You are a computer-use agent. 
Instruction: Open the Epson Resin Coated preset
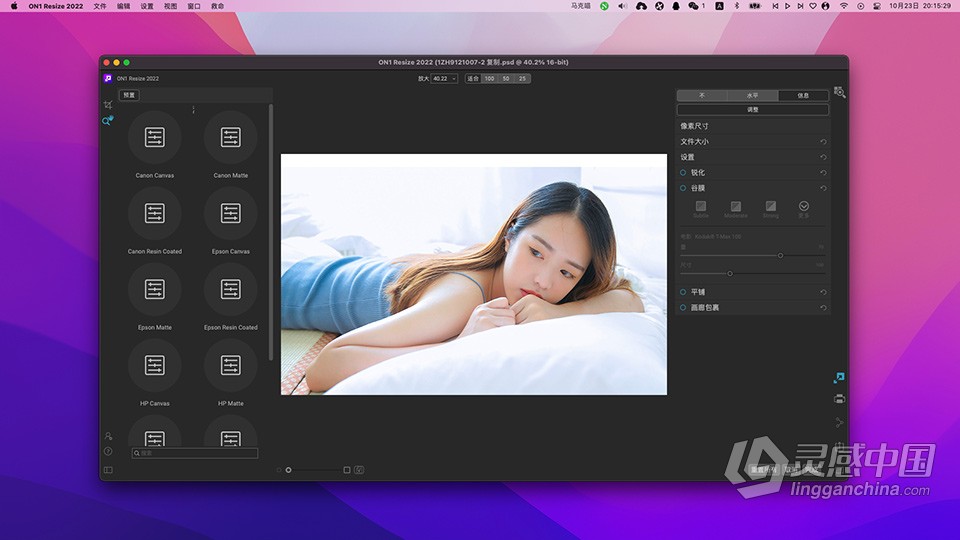point(231,289)
